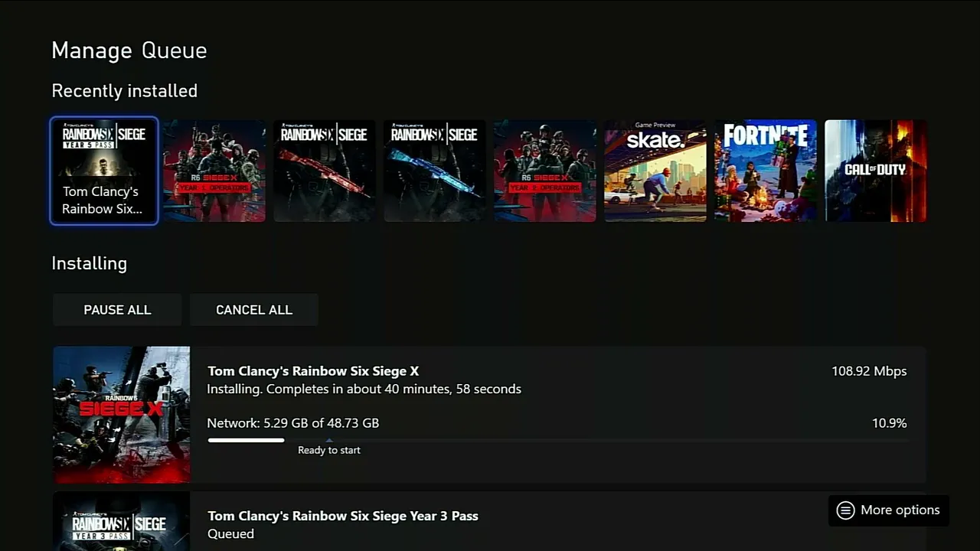This screenshot has height=551, width=980.
Task: Click the Manage Queue heading
Action: click(x=129, y=51)
